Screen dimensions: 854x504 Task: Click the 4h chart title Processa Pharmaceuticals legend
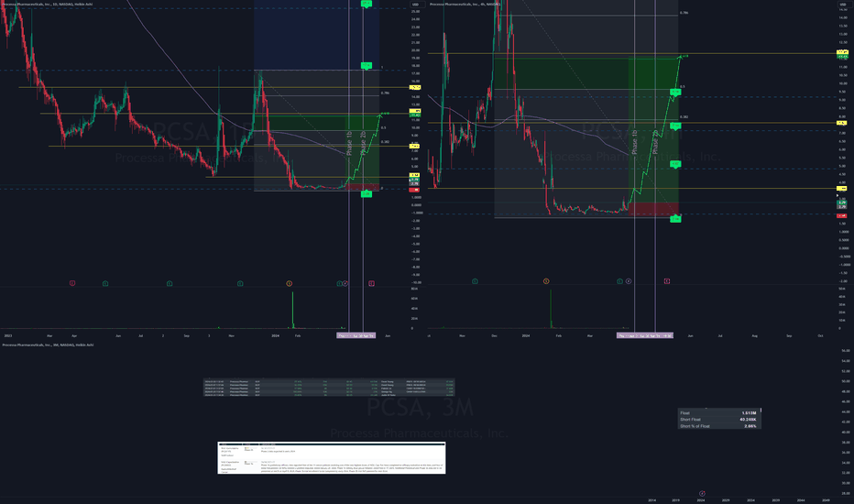465,5
